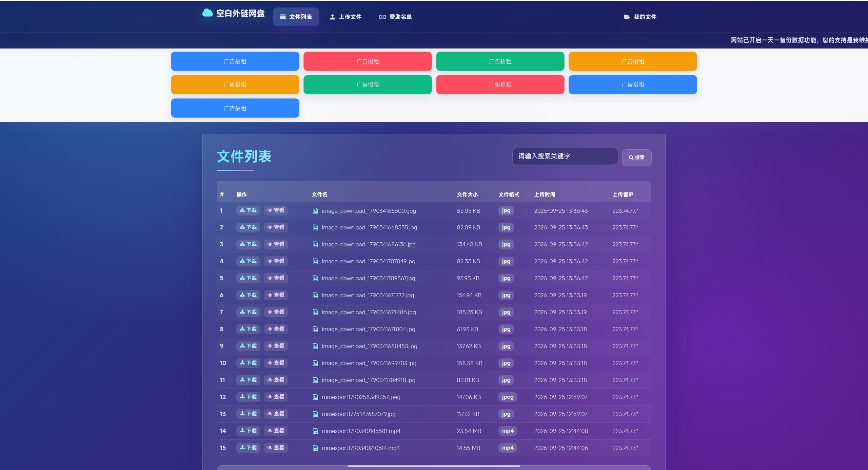Click the orange 广告招租 banner in first row
The height and width of the screenshot is (470, 868).
point(633,61)
